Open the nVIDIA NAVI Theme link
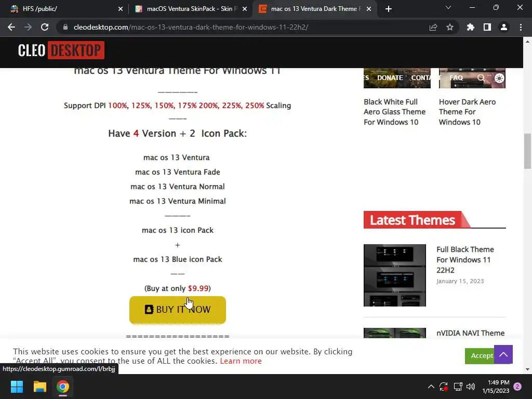The width and height of the screenshot is (532, 399). click(x=470, y=333)
